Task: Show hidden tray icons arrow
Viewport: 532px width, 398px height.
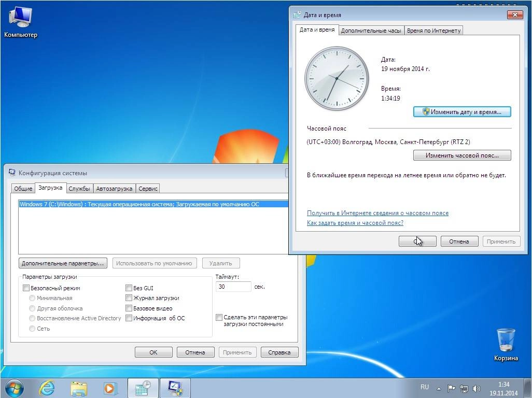Action: click(x=439, y=389)
